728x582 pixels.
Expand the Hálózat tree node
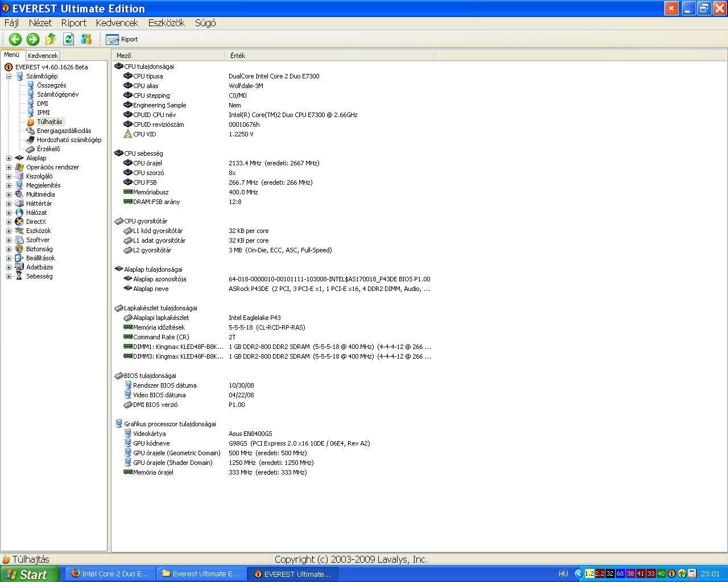[x=9, y=213]
